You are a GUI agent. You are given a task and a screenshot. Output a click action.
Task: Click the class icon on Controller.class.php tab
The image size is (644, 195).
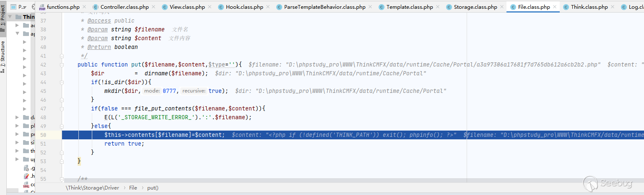point(96,7)
